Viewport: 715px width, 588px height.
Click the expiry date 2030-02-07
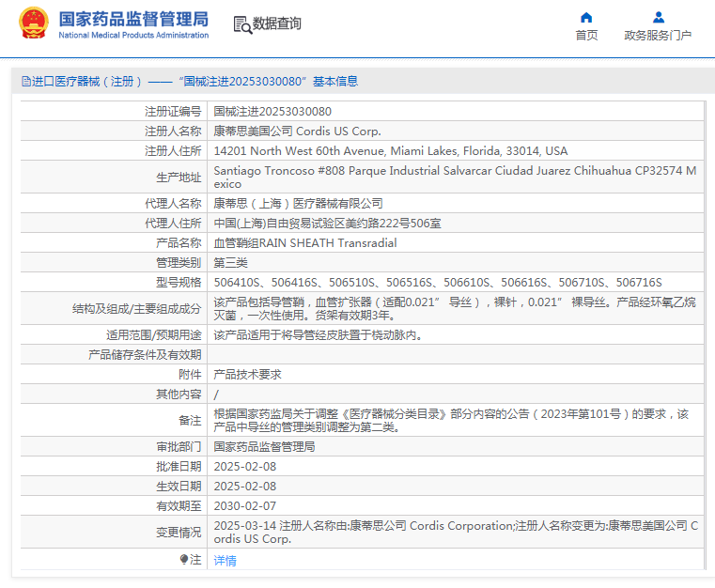245,505
